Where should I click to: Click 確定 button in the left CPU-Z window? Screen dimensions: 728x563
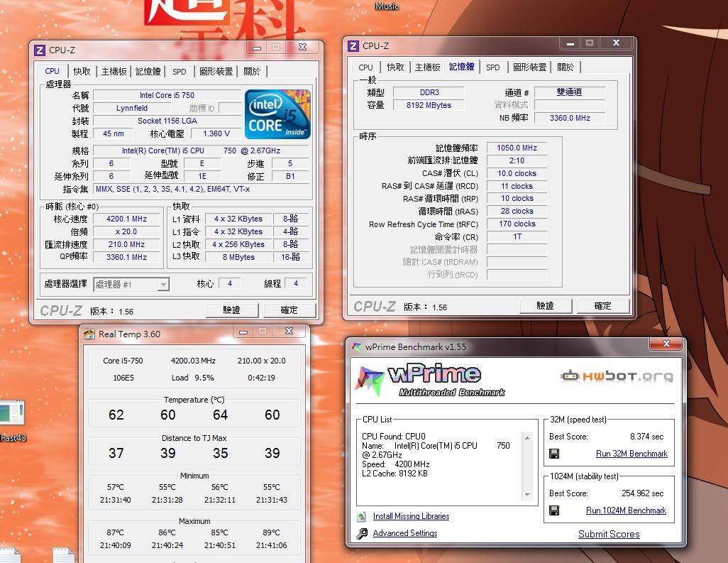pyautogui.click(x=289, y=310)
